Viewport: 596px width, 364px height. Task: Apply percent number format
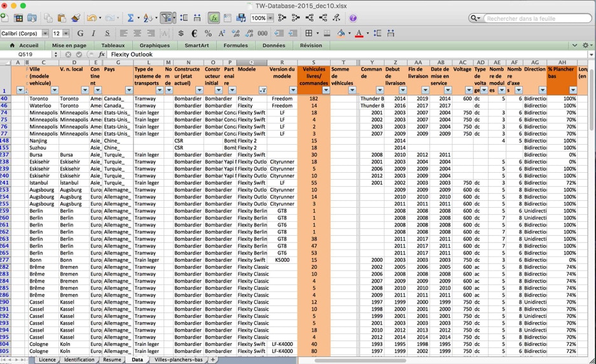[208, 34]
